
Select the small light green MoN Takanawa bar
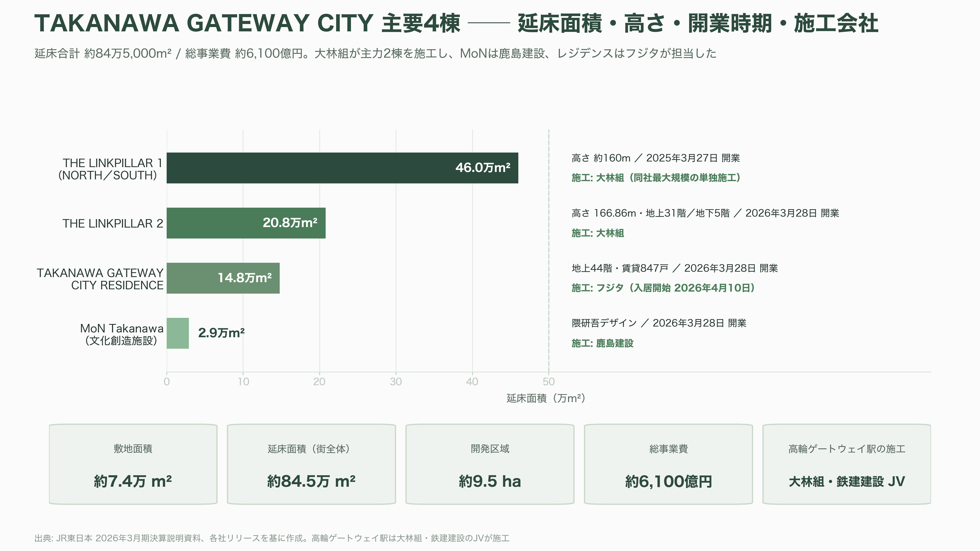pyautogui.click(x=178, y=333)
